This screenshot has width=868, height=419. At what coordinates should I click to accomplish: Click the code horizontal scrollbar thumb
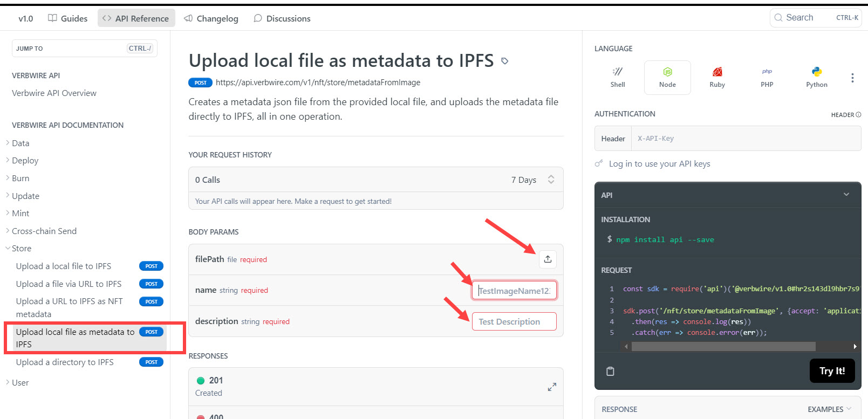click(723, 346)
